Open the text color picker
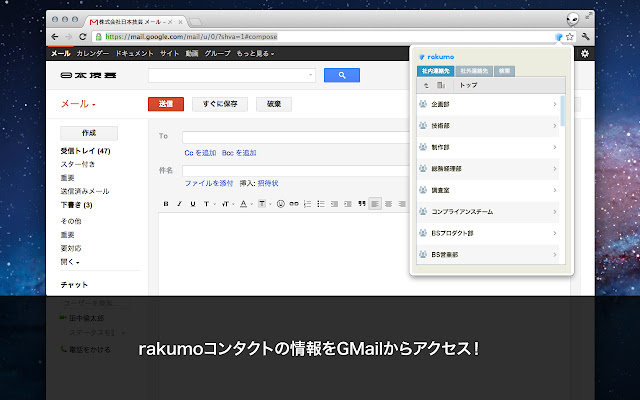 pyautogui.click(x=245, y=204)
